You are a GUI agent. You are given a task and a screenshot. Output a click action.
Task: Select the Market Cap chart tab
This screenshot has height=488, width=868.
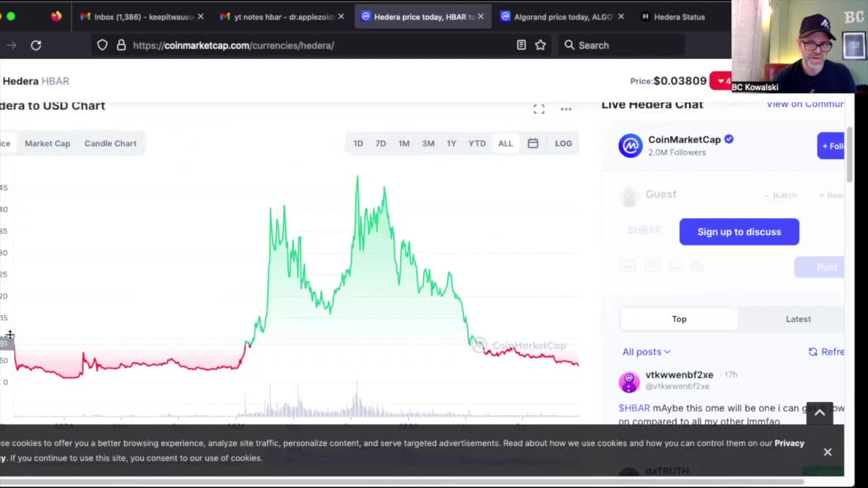click(x=47, y=143)
